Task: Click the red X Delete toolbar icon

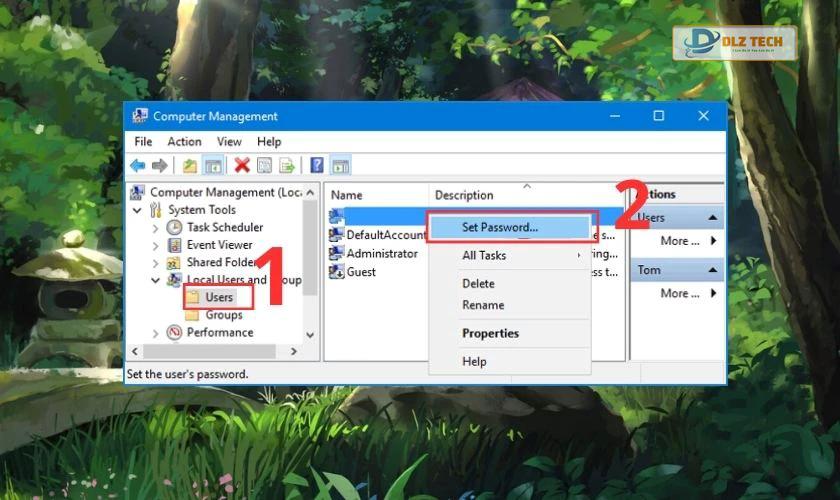Action: point(242,166)
